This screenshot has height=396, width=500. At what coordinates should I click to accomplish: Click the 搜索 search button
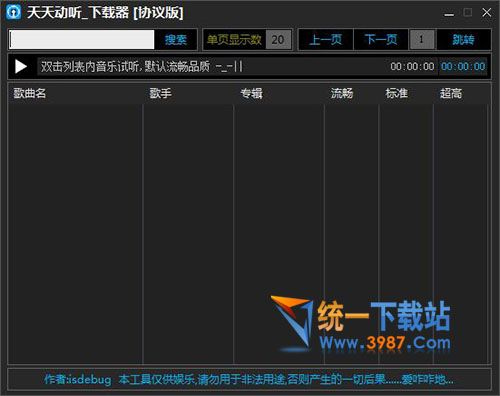(176, 40)
